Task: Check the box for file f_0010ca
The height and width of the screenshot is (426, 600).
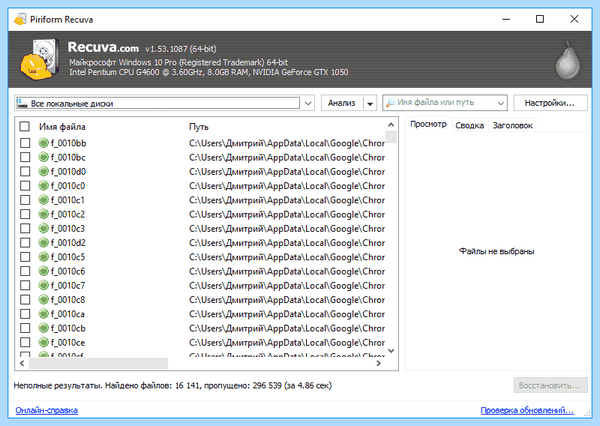Action: click(x=25, y=314)
